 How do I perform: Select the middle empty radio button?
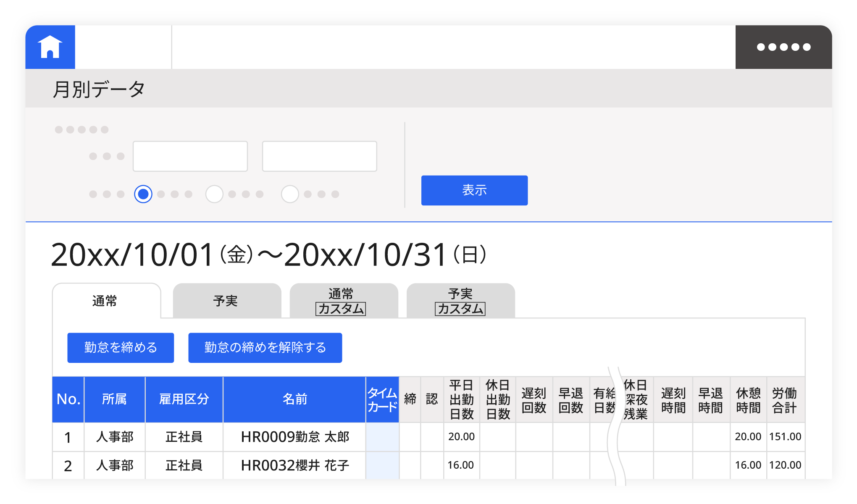(x=214, y=194)
